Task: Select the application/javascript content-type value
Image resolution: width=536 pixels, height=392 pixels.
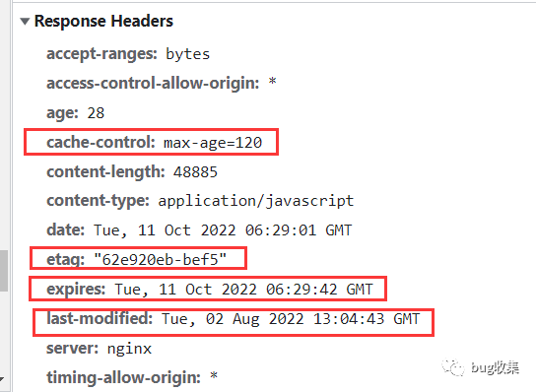Action: pos(256,201)
